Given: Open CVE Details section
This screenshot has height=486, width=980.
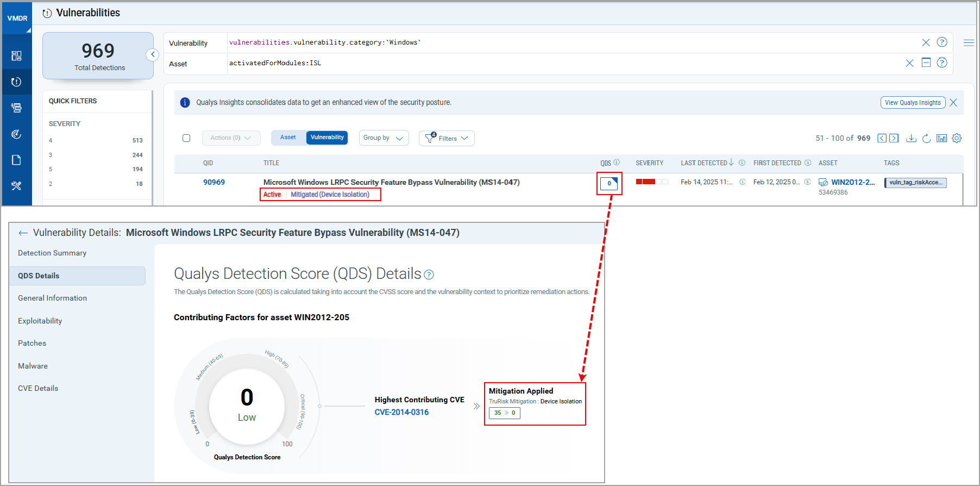Looking at the screenshot, I should pyautogui.click(x=38, y=388).
